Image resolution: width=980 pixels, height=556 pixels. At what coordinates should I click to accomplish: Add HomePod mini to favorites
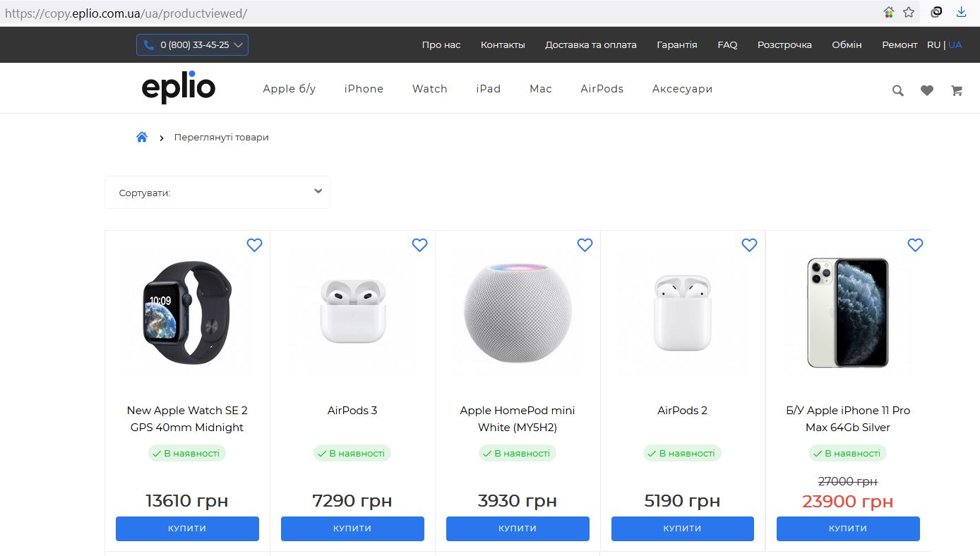point(585,245)
